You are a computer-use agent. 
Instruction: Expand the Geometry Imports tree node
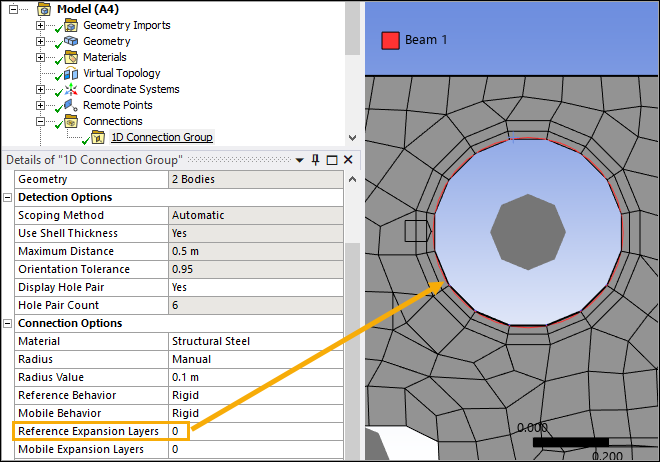coord(41,25)
